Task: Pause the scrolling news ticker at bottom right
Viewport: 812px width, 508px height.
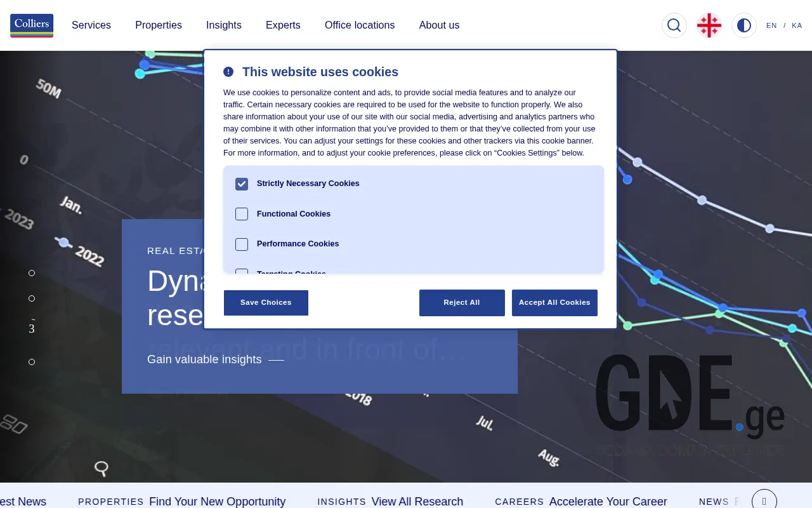Action: (764, 500)
